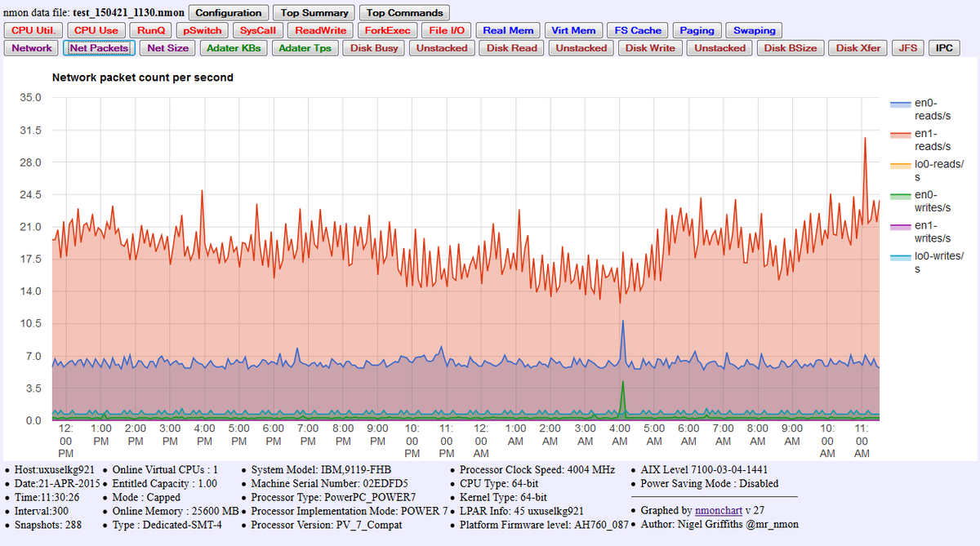The height and width of the screenshot is (546, 980).
Task: Click the Online Memory : 25600 MB entry
Action: pyautogui.click(x=176, y=511)
